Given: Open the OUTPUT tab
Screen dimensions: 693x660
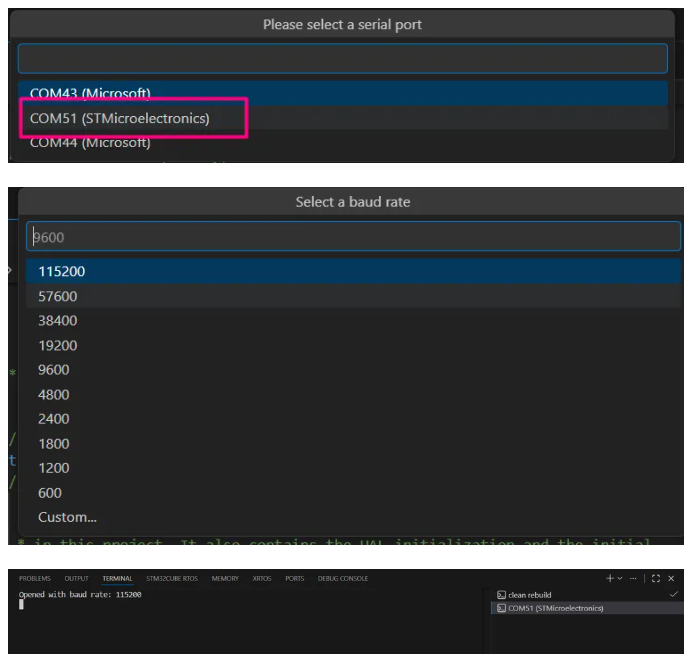Looking at the screenshot, I should 76,578.
